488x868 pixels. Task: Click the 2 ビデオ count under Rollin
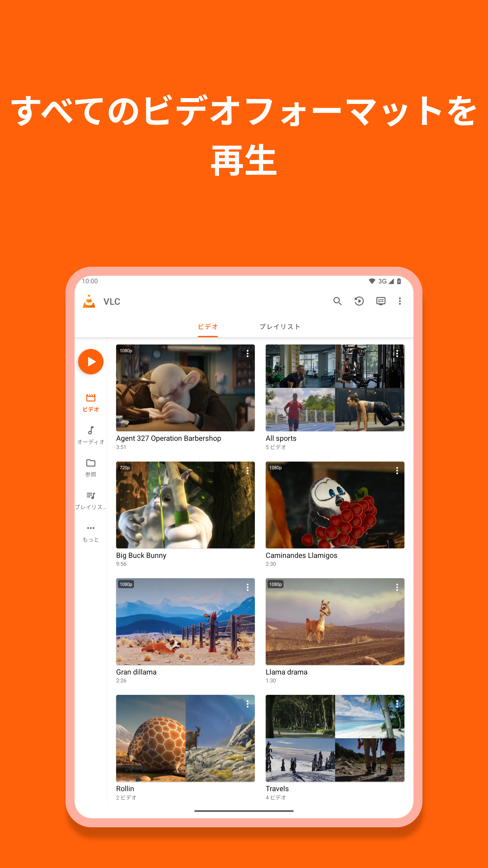click(126, 797)
